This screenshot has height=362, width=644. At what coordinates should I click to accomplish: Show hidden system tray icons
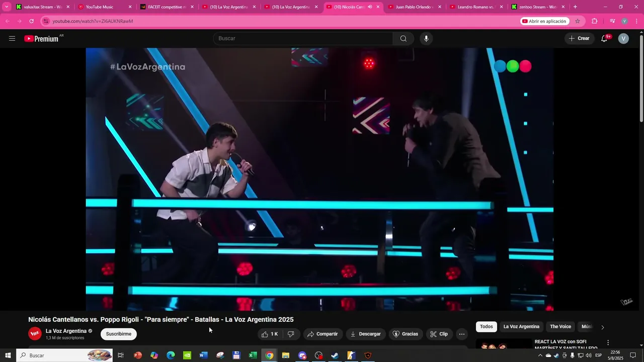[x=540, y=355]
